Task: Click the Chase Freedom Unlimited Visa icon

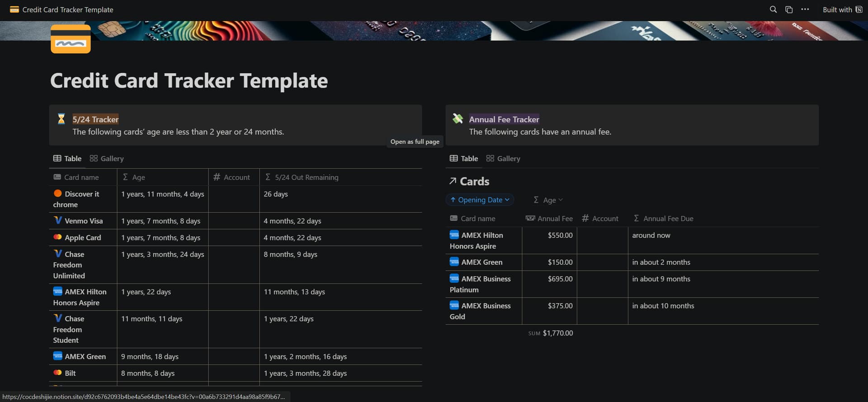Action: 58,254
